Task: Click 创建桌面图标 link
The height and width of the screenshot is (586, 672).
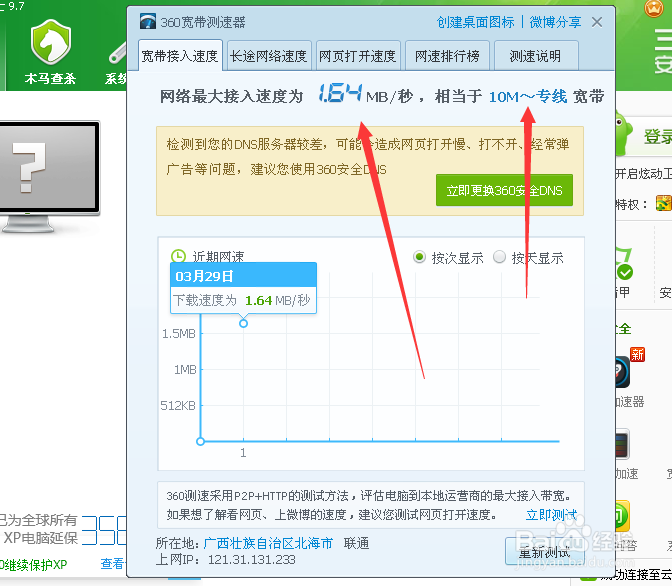Action: point(475,22)
